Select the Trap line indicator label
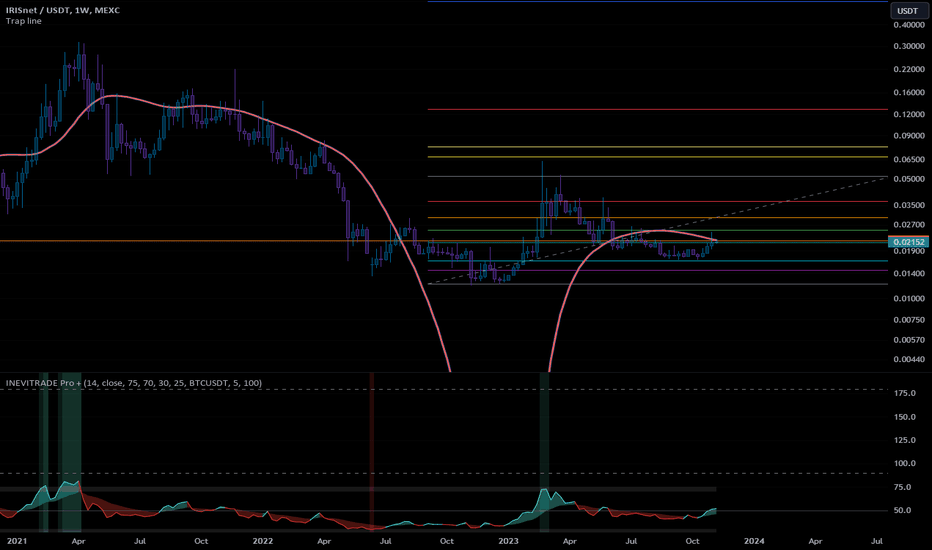Viewport: 932px width, 550px height. tap(24, 21)
